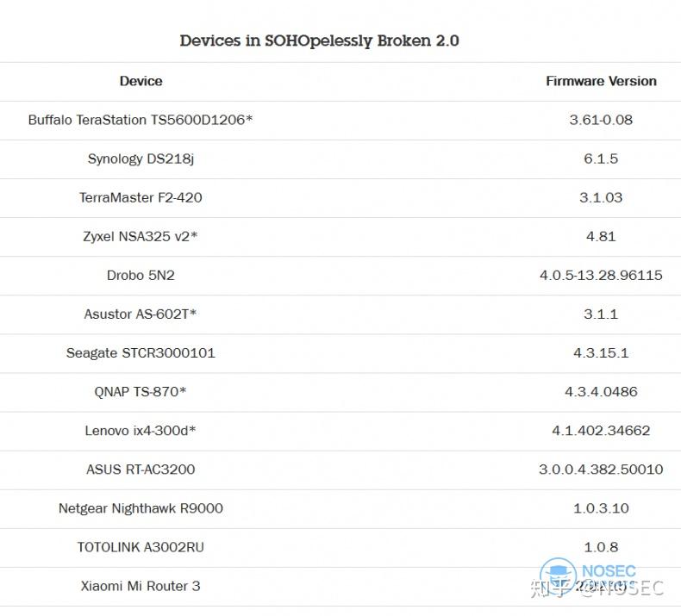The image size is (681, 616).
Task: Click the 'Xiaomi Mi Router 3' device cell
Action: coord(141,586)
